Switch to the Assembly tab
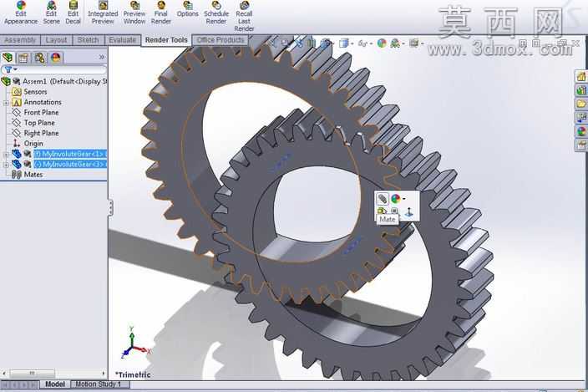This screenshot has width=588, height=392. [20, 40]
